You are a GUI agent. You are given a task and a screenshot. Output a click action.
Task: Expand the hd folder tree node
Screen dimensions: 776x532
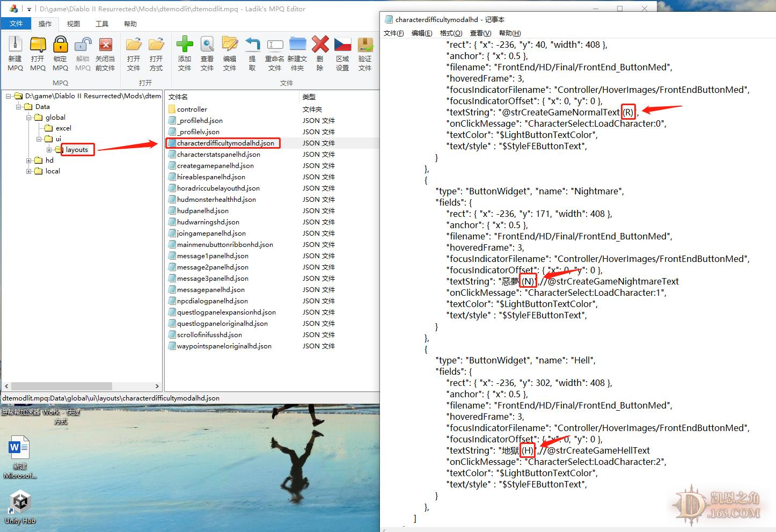click(x=29, y=161)
